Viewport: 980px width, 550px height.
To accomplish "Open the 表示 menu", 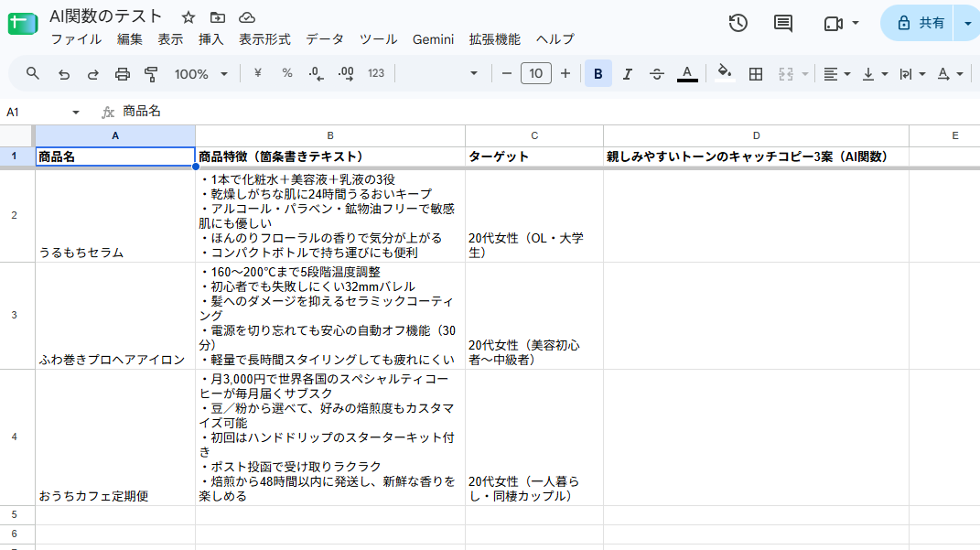I will point(170,39).
